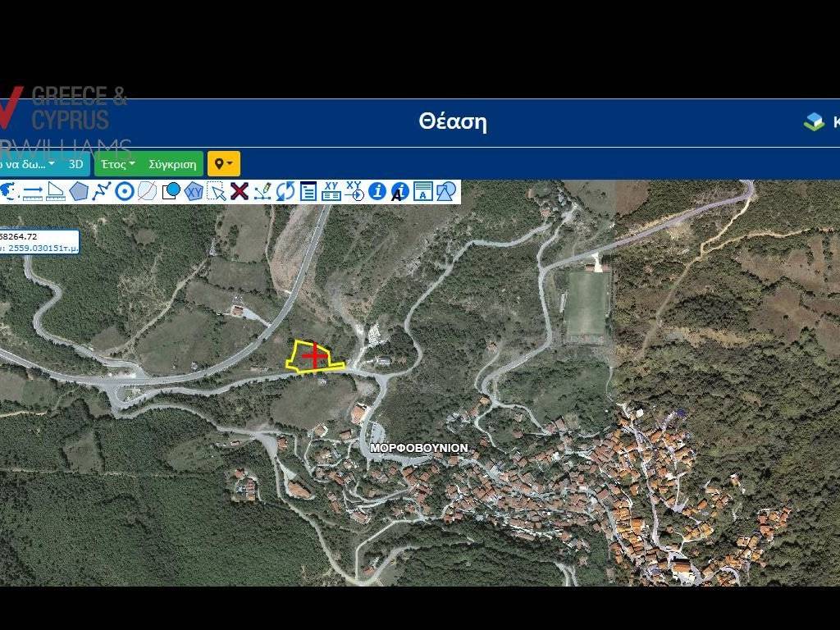The width and height of the screenshot is (840, 630).
Task: Click the blue refresh arrows icon
Action: (285, 192)
